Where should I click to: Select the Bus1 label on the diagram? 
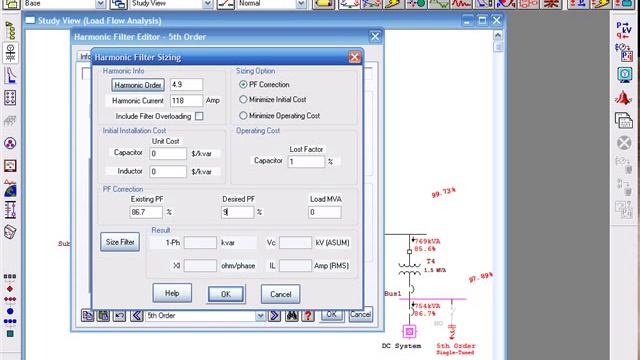click(x=393, y=293)
